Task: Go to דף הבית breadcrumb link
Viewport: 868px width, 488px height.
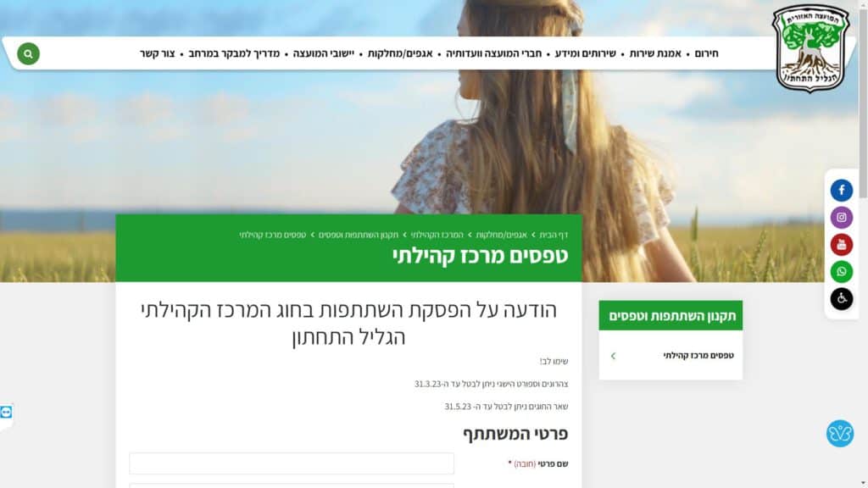Action: [554, 235]
